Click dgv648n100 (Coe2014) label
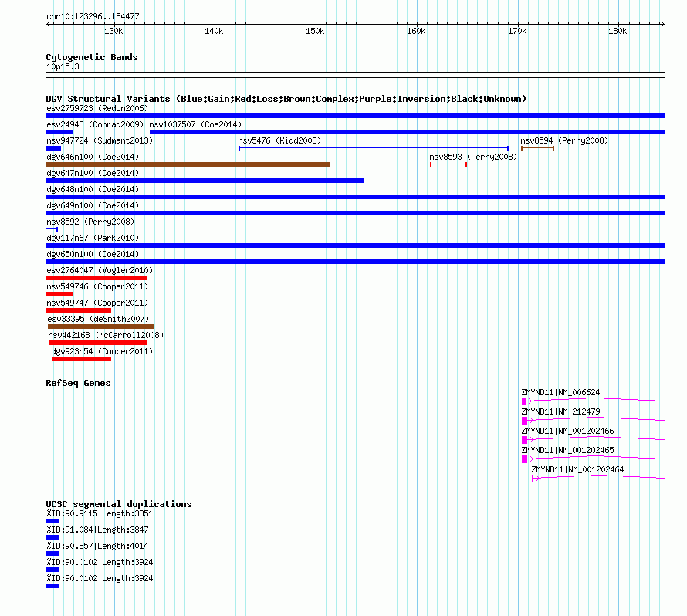687x616 pixels. [x=93, y=189]
